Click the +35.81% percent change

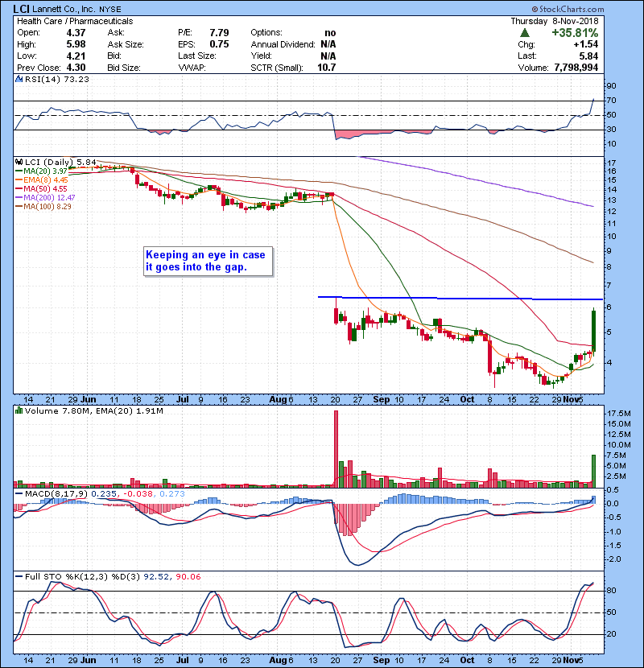point(575,33)
